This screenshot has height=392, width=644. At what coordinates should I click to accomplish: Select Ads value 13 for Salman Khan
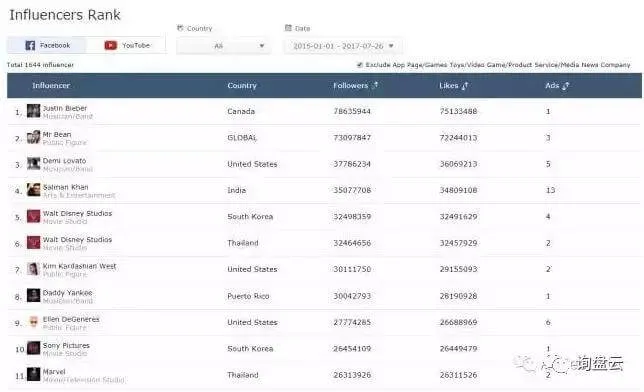coord(550,190)
